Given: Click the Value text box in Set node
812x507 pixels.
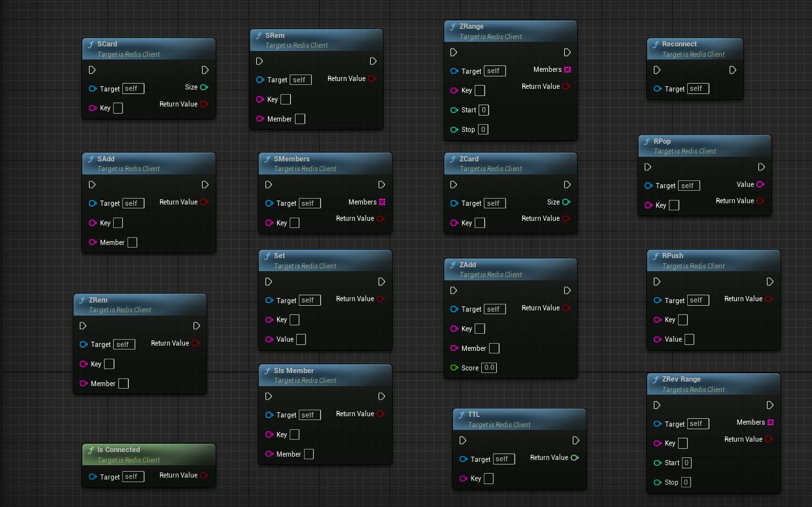Looking at the screenshot, I should point(301,339).
